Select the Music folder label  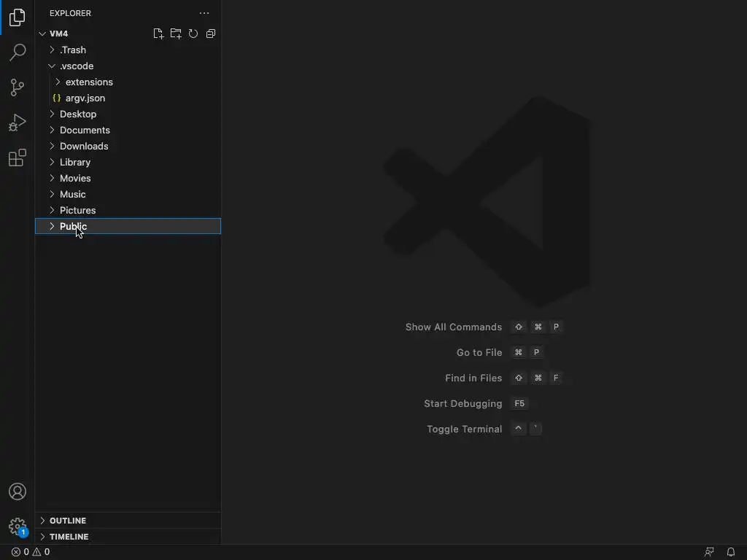tap(72, 194)
